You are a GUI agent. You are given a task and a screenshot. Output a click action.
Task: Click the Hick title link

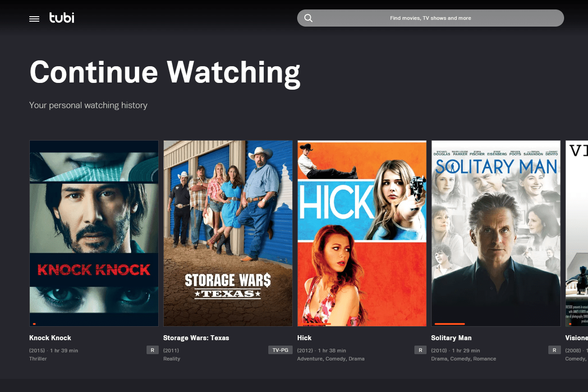(304, 338)
